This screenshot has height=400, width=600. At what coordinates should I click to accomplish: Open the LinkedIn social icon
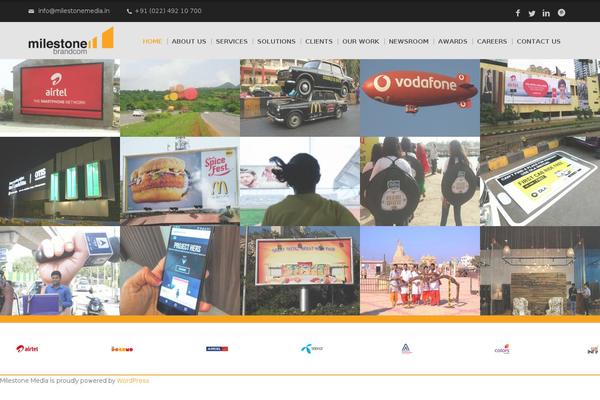click(546, 13)
